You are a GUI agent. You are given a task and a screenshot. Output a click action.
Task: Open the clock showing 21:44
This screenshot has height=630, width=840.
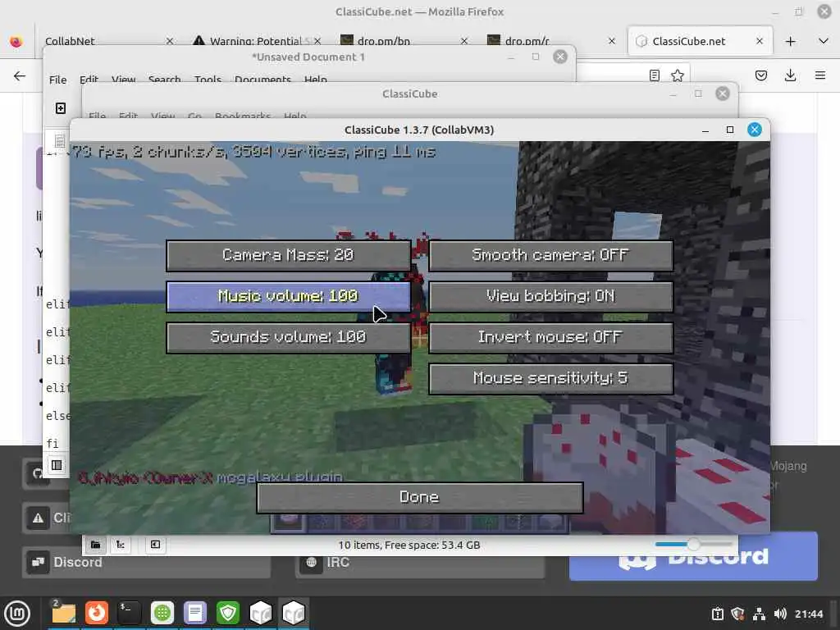(808, 614)
